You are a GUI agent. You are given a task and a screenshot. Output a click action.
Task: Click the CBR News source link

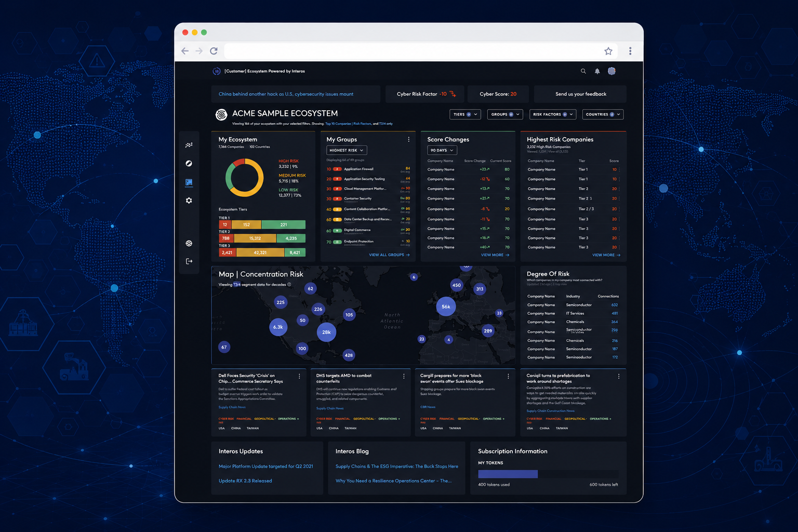(428, 407)
